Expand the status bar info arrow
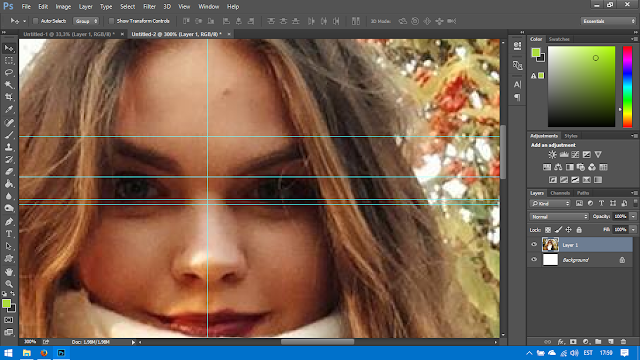Screen dimensions: 640x360 (133, 342)
